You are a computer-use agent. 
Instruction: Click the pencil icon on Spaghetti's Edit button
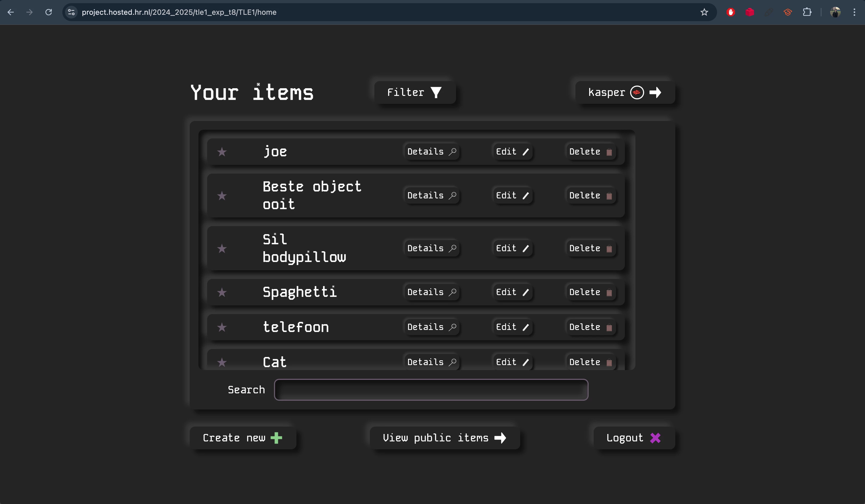[526, 292]
